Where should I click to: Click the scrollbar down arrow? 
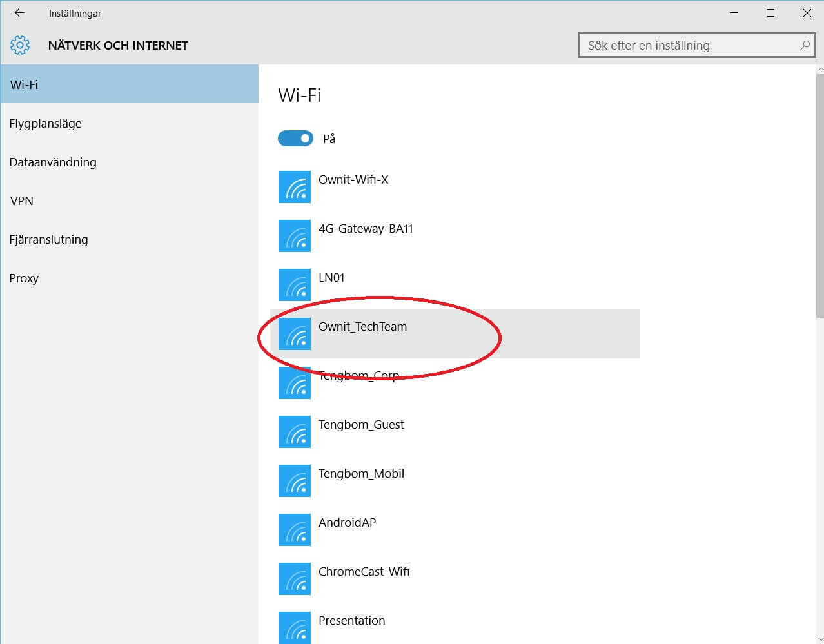819,639
